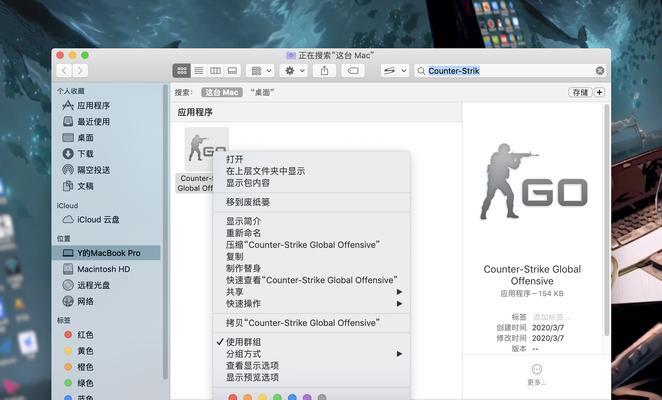Open the group-by grid dropdown in toolbar

pos(260,71)
